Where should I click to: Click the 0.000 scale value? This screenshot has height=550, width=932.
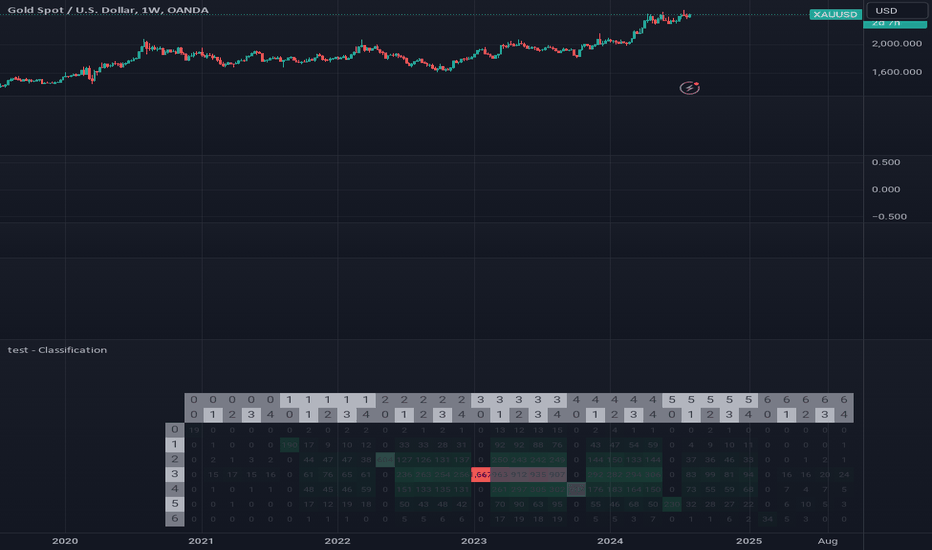coord(886,190)
